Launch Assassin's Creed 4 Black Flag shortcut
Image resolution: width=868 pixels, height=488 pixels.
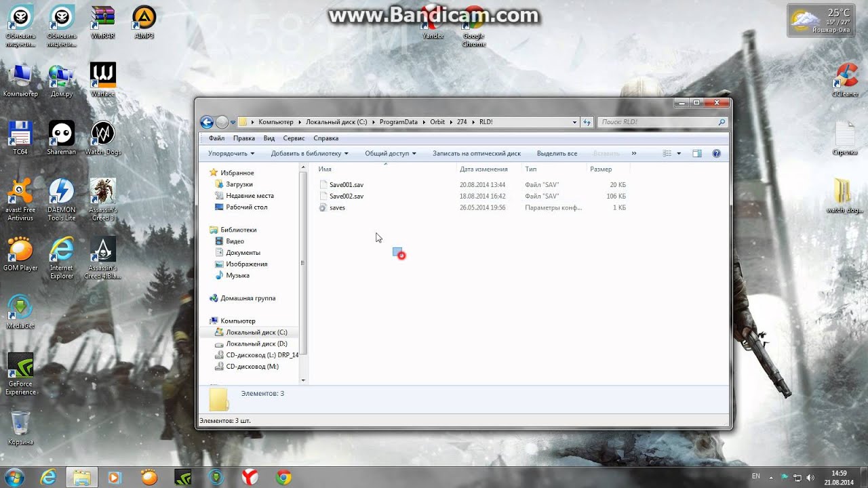[102, 259]
